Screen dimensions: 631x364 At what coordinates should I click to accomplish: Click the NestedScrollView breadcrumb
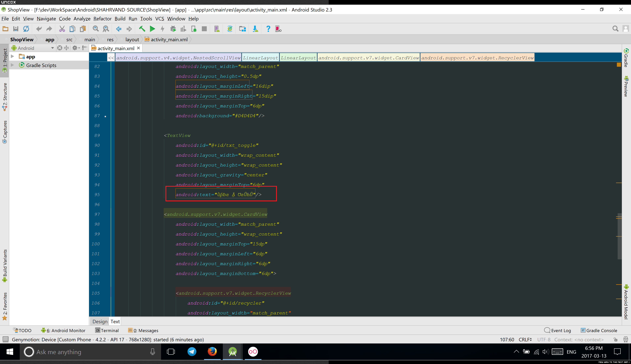(178, 58)
